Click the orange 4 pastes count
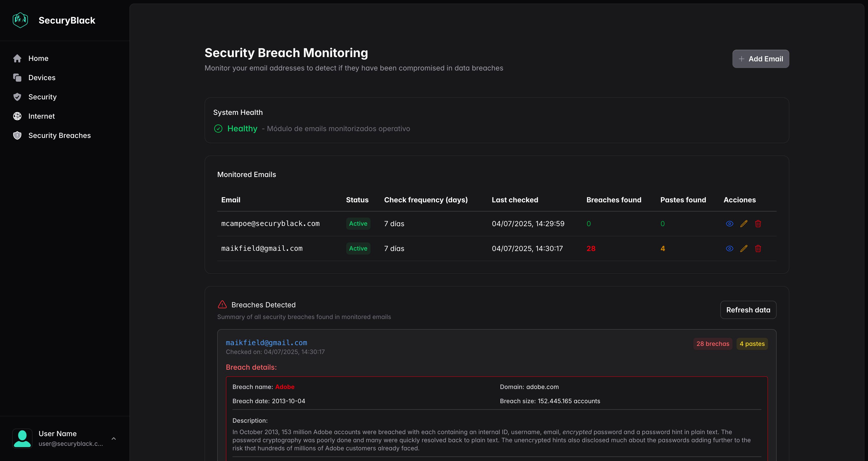 (662, 249)
